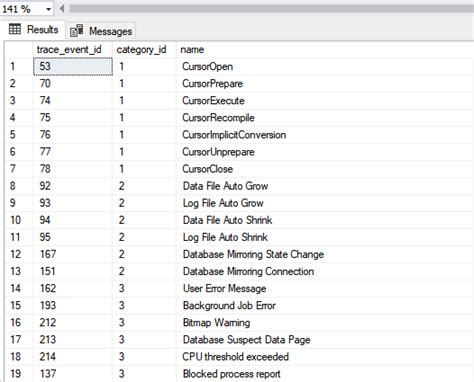Click the CursorPrepare name cell
The width and height of the screenshot is (474, 382).
click(325, 83)
